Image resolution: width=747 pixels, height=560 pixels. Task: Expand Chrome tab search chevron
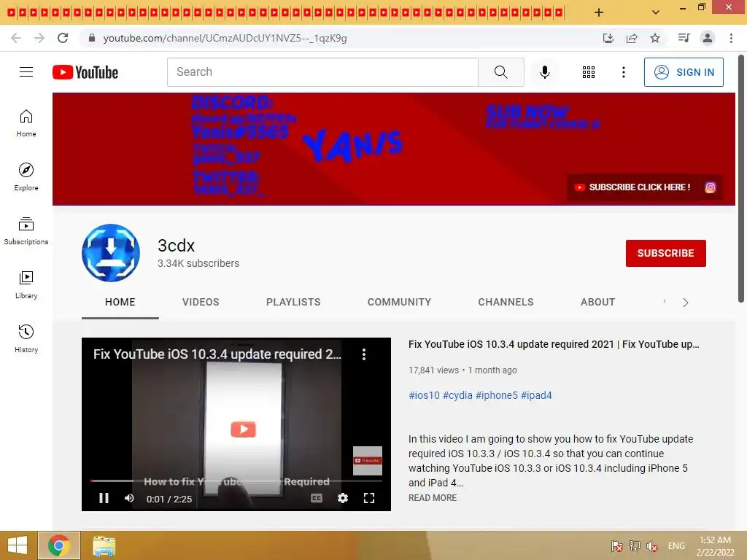(656, 12)
